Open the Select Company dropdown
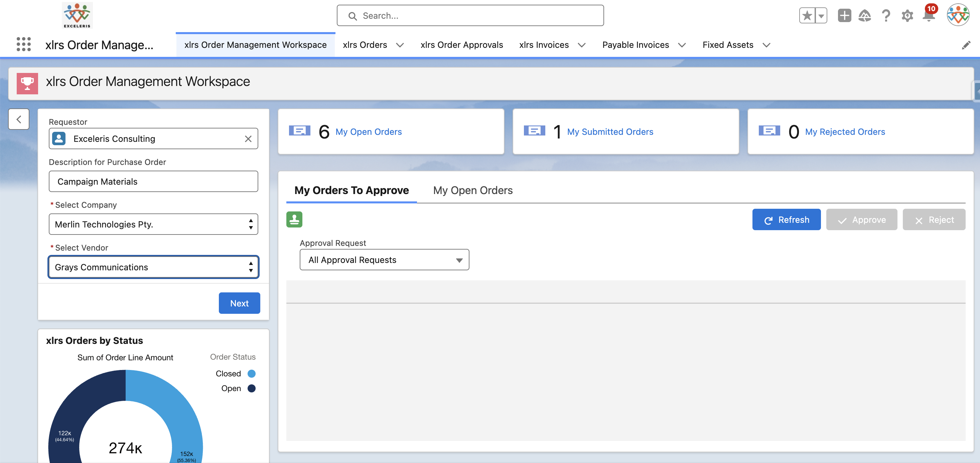 [x=153, y=224]
